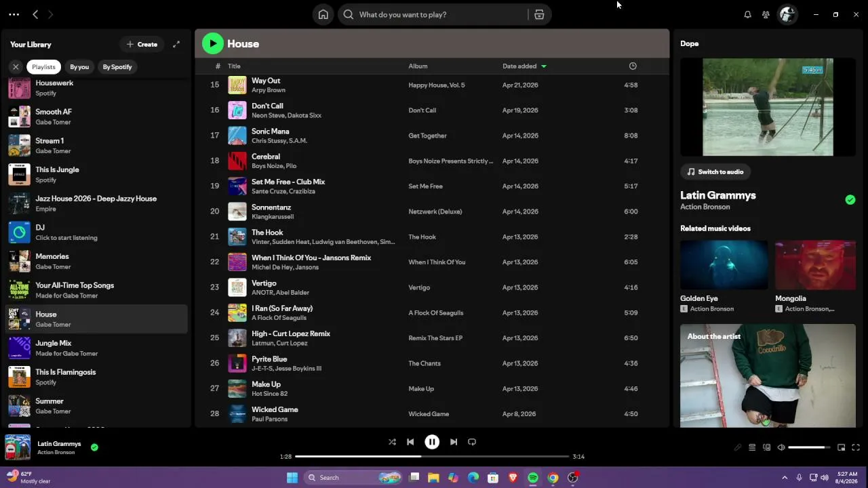
Task: Open the notifications bell
Action: (x=747, y=14)
